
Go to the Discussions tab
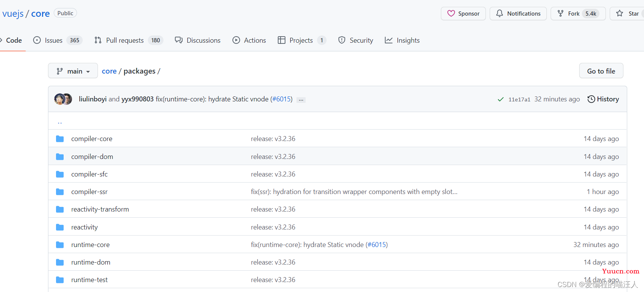pyautogui.click(x=197, y=40)
